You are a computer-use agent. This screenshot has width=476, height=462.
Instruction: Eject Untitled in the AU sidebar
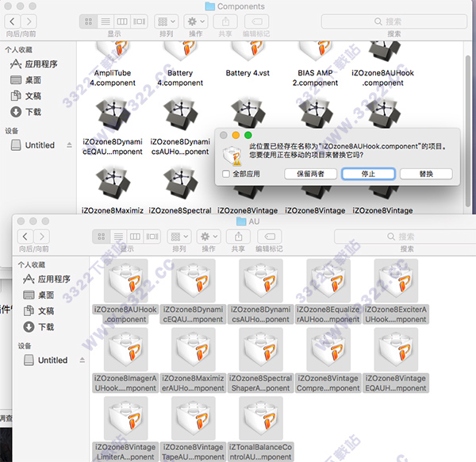tap(83, 360)
